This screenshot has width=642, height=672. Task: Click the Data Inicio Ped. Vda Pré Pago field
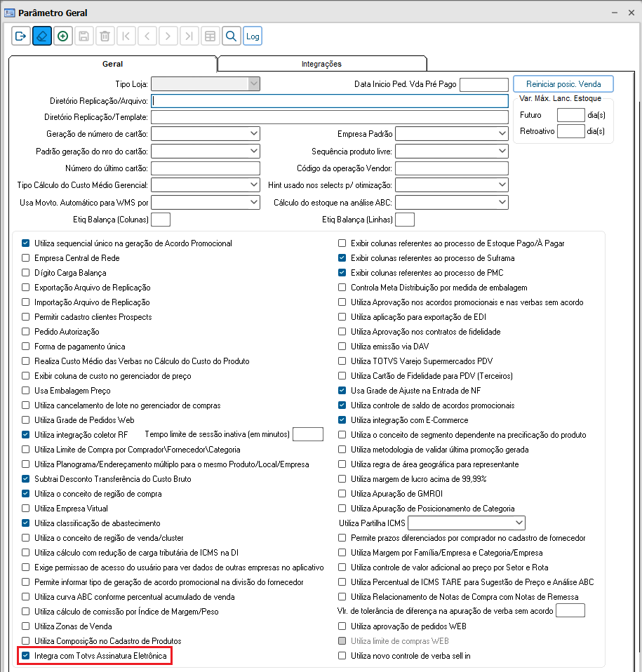pyautogui.click(x=484, y=84)
